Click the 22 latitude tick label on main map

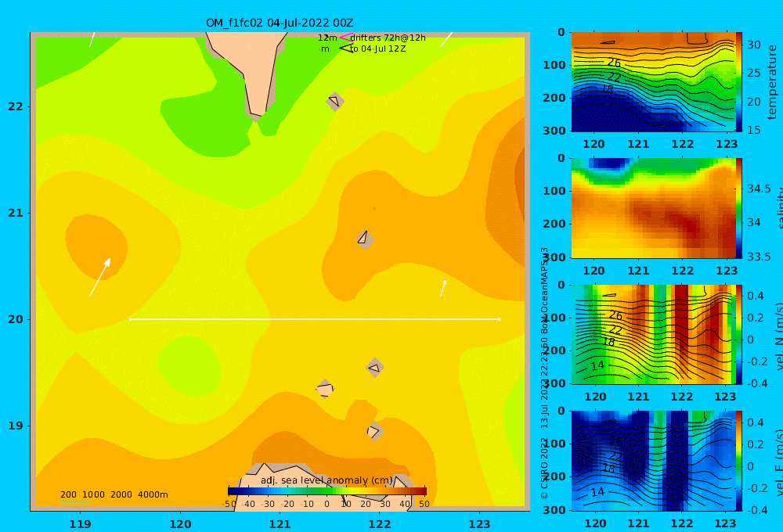point(16,106)
